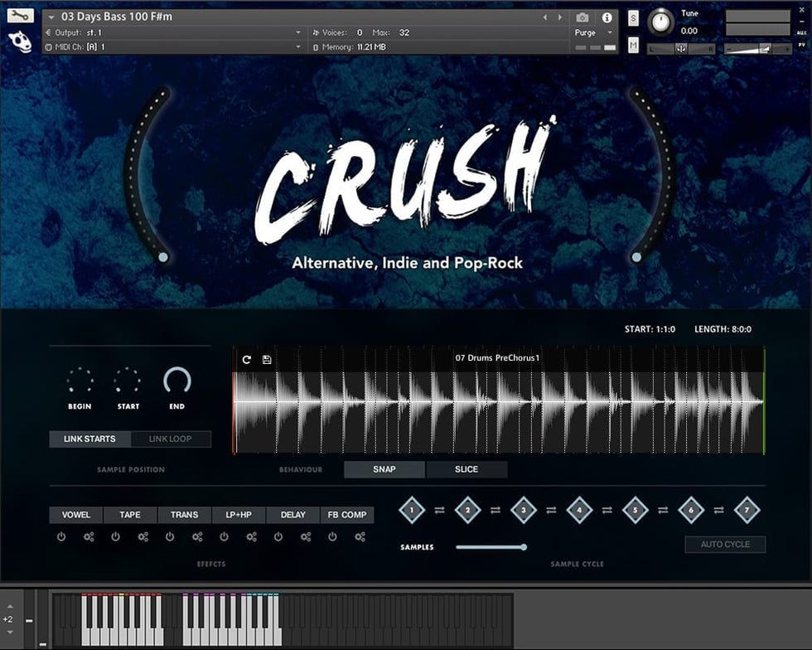Screen dimensions: 812x650
Task: Save sample using the floppy disk icon
Action: (x=267, y=359)
